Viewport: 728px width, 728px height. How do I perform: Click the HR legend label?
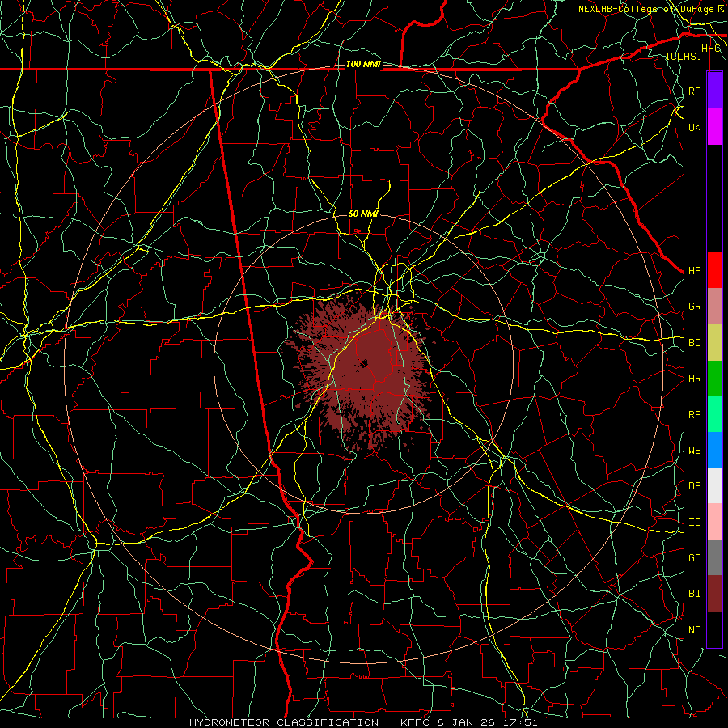click(694, 379)
